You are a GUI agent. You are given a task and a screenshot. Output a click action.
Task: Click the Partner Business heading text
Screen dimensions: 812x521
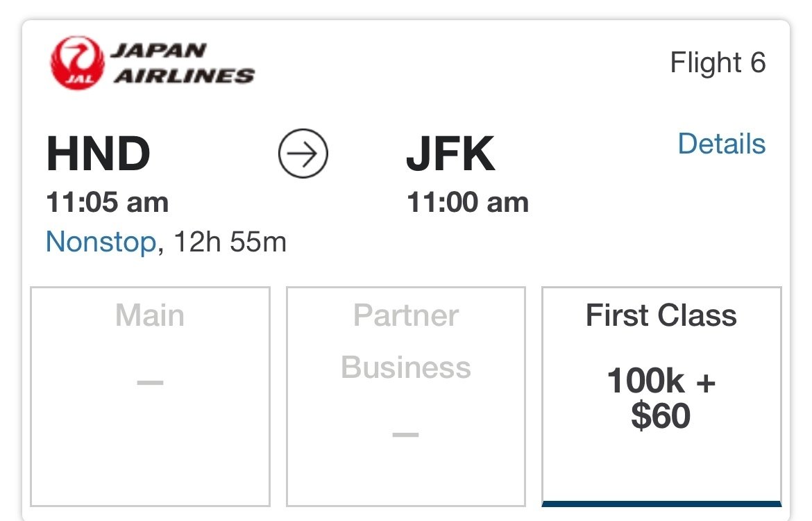(406, 341)
